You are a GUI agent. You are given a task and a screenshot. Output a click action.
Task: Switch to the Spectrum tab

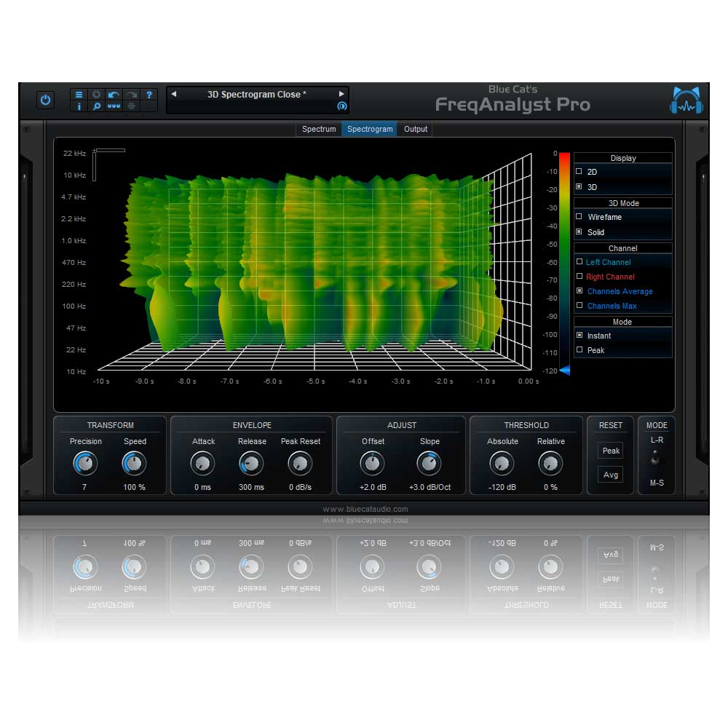pyautogui.click(x=319, y=129)
